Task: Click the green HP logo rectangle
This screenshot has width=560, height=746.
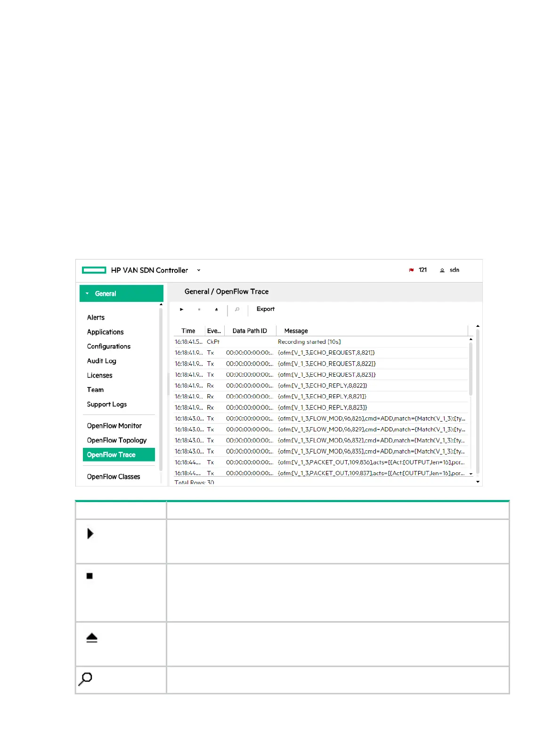Action: point(94,270)
